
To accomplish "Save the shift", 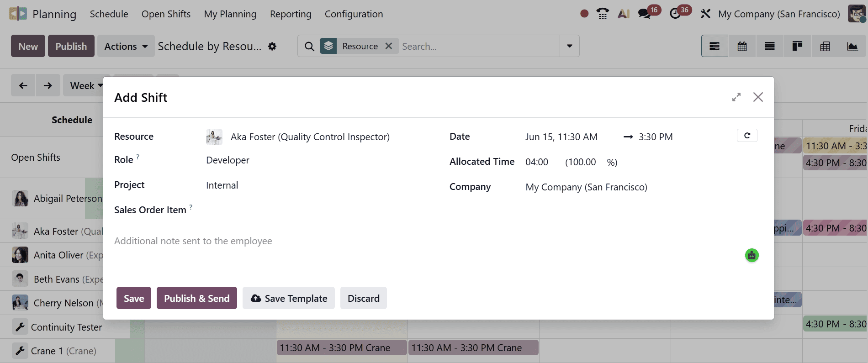I will (134, 298).
